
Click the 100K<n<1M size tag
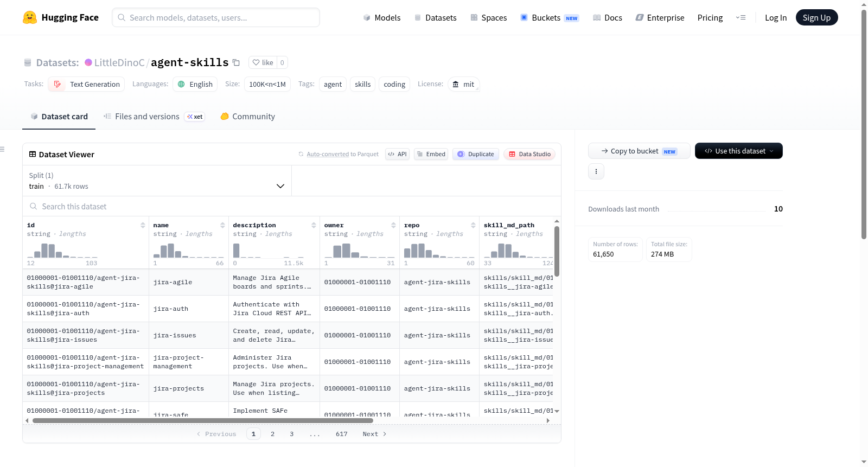coord(267,84)
